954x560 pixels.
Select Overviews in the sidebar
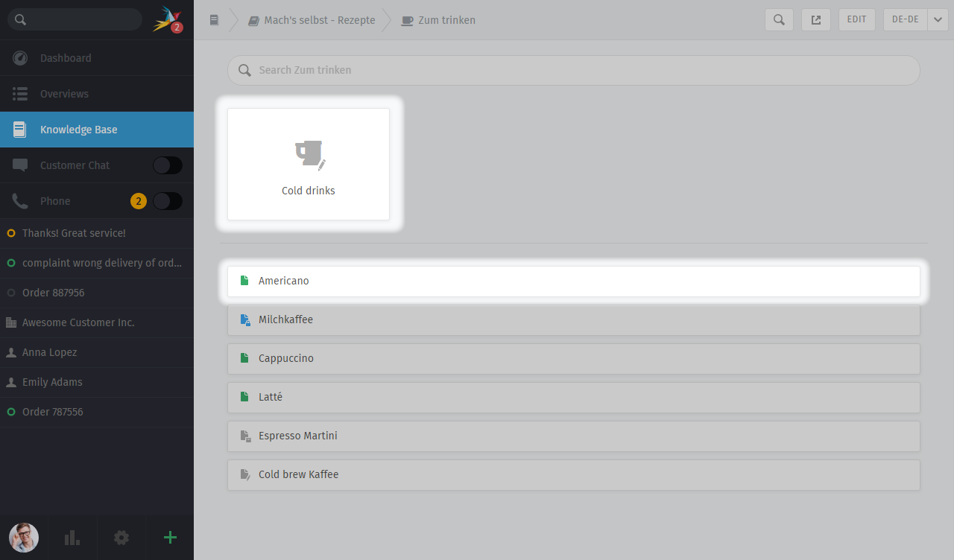click(64, 94)
